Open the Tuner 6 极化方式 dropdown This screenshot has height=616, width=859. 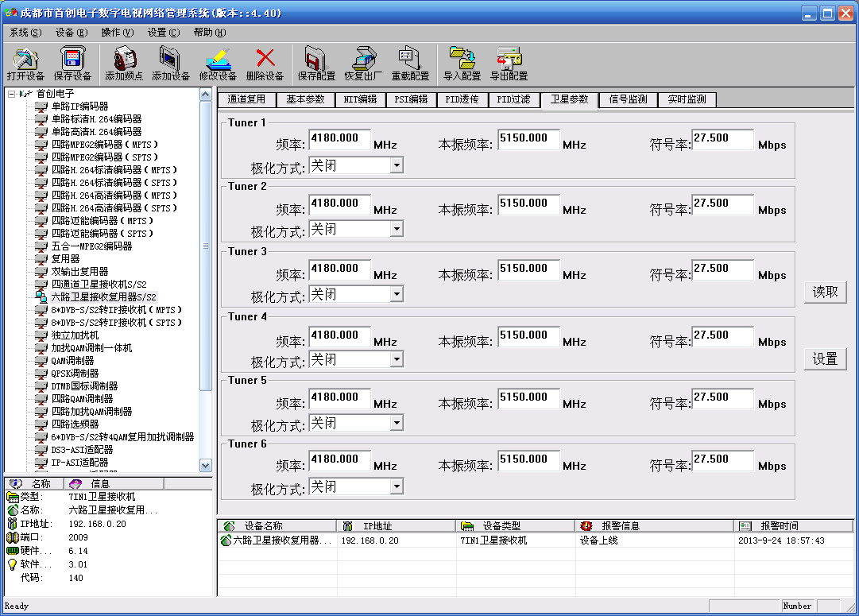pyautogui.click(x=397, y=486)
